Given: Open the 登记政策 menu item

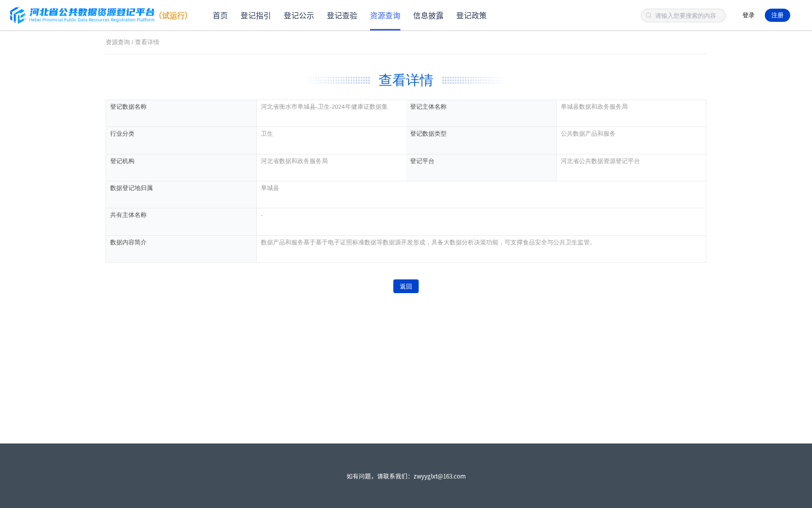Looking at the screenshot, I should pyautogui.click(x=471, y=16).
